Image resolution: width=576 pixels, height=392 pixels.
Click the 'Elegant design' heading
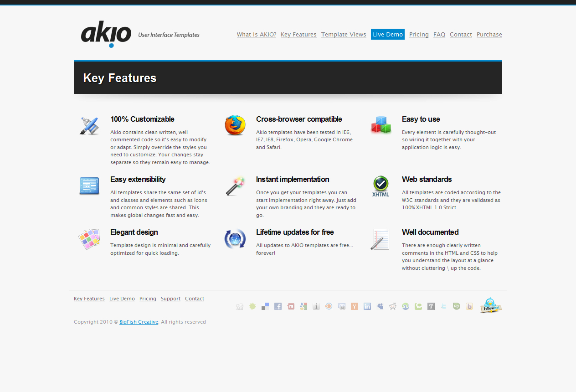(134, 232)
